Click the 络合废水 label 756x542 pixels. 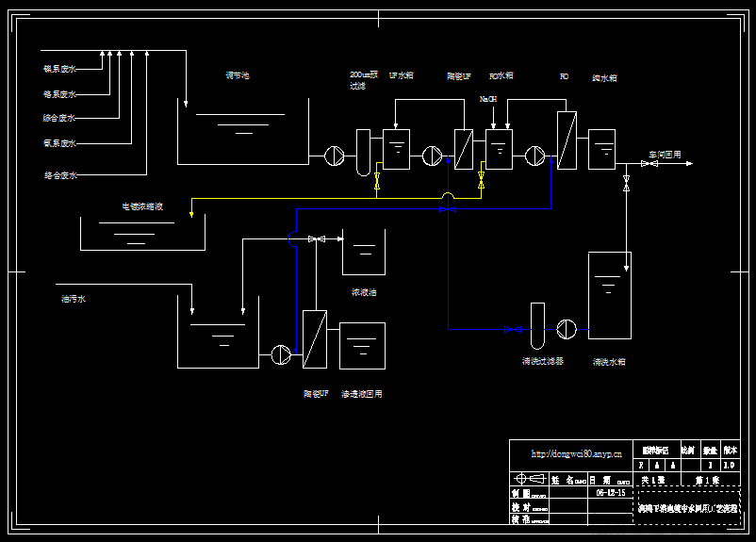tap(60, 175)
